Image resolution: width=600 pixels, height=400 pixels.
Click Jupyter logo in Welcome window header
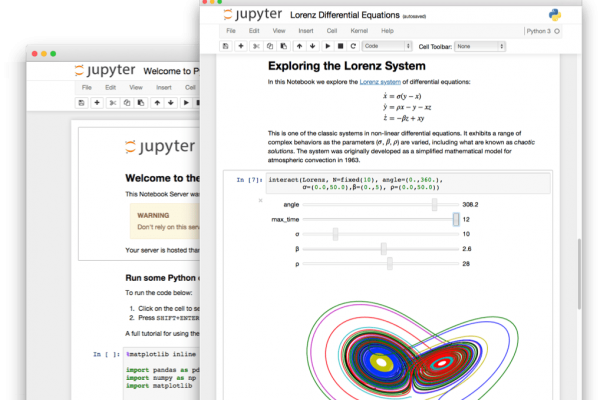[105, 70]
